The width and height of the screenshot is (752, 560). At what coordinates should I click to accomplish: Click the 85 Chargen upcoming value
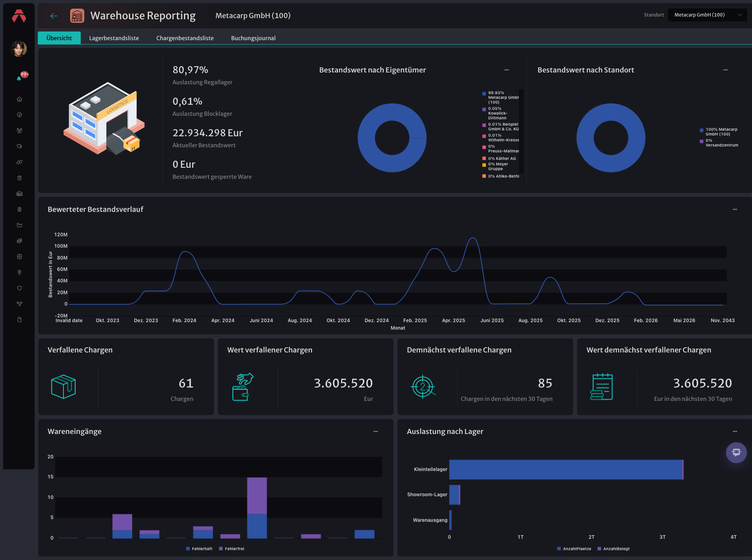click(x=545, y=383)
